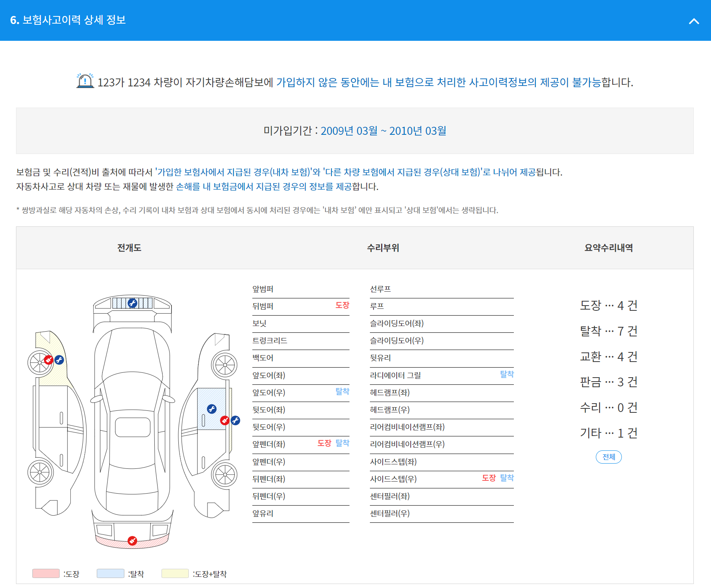Select the red repair marker near the right side step
The height and width of the screenshot is (588, 711).
[x=224, y=420]
